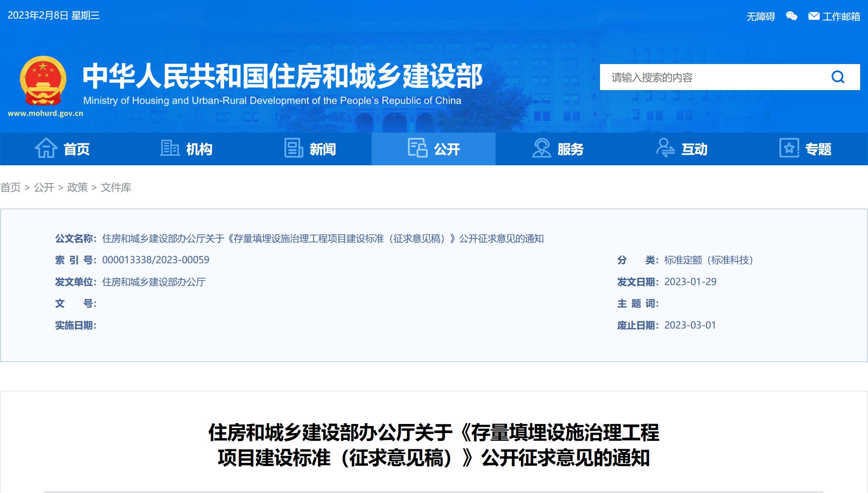
Task: Open the 机构 navigation tab
Action: [x=186, y=149]
